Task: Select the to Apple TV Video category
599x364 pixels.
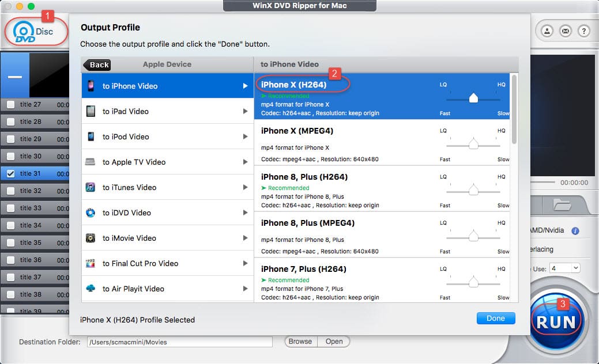Action: tap(168, 162)
